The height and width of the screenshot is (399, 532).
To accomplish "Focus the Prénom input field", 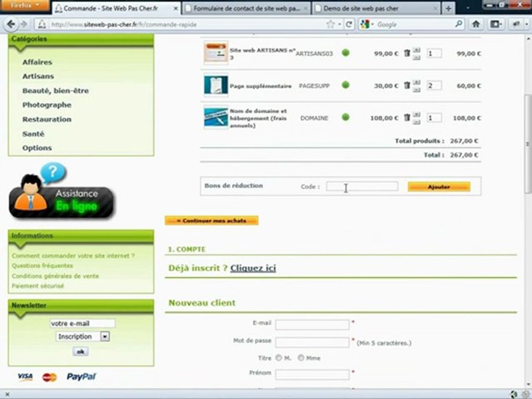I will pyautogui.click(x=312, y=374).
